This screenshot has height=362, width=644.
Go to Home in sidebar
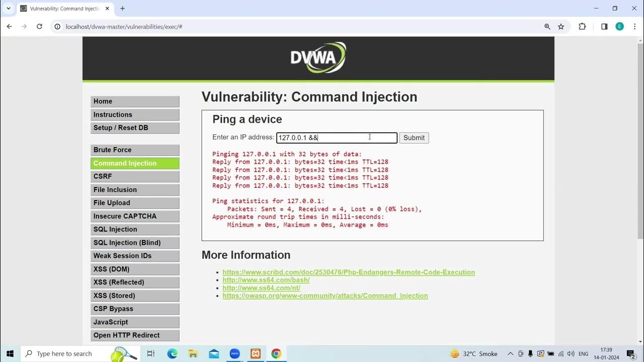point(135,101)
